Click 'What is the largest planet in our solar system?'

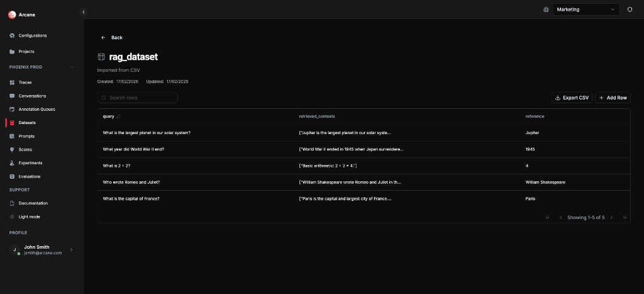tap(147, 133)
